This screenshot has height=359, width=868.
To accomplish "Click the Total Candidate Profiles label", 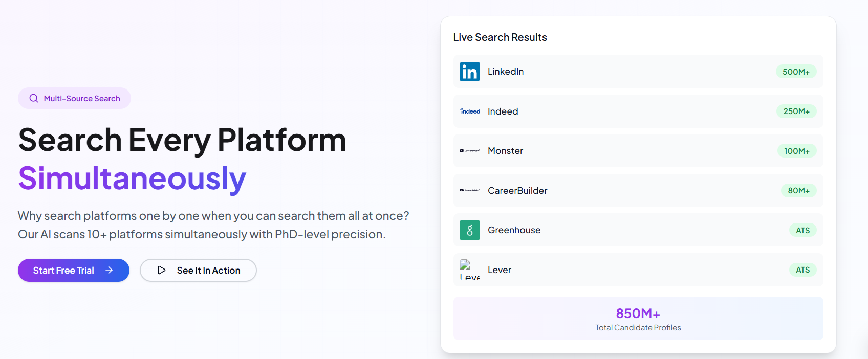I will (x=638, y=328).
